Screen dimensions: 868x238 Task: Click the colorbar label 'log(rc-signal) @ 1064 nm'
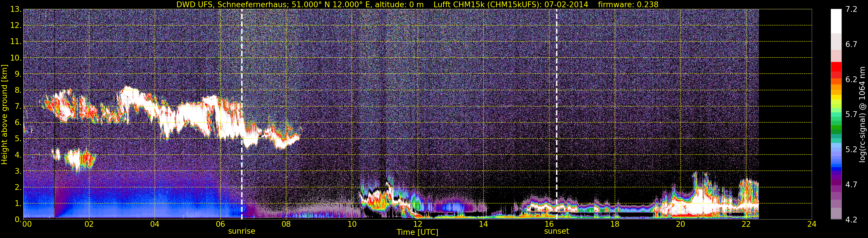coord(863,114)
